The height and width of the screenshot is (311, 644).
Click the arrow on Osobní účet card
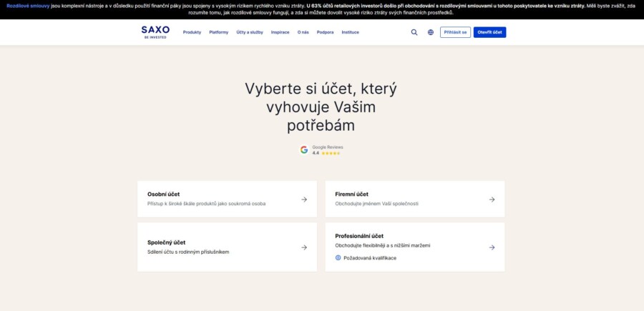[304, 199]
